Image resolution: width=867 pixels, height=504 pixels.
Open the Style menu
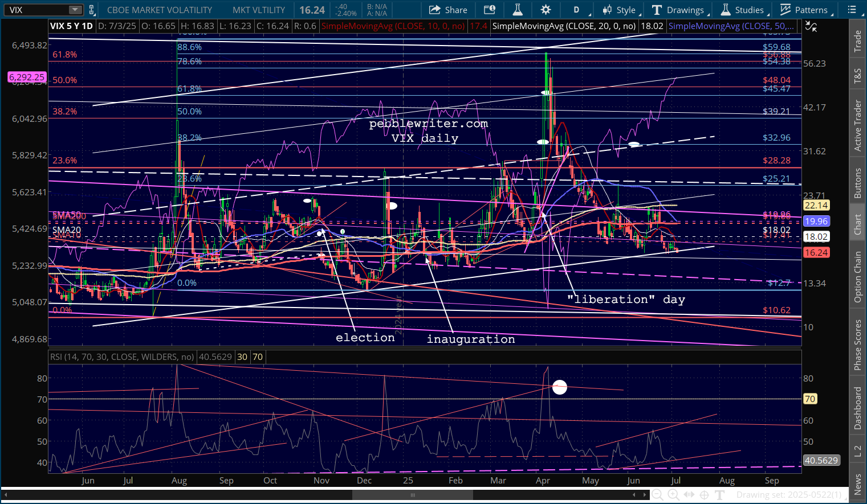619,10
